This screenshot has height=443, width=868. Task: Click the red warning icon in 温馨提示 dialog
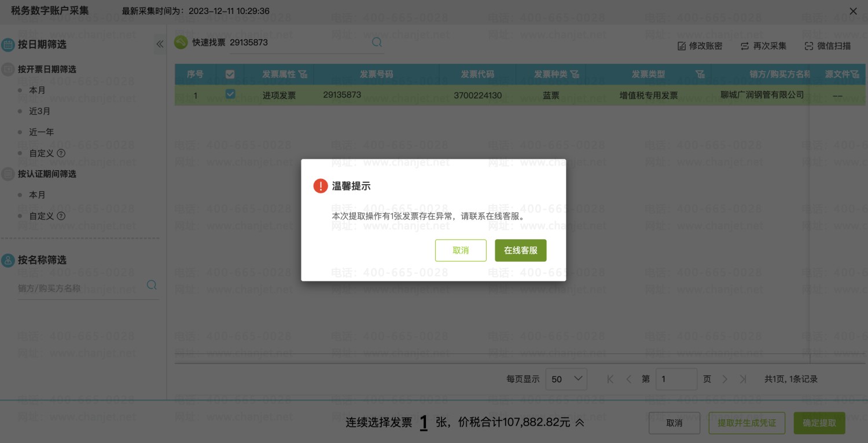(320, 186)
